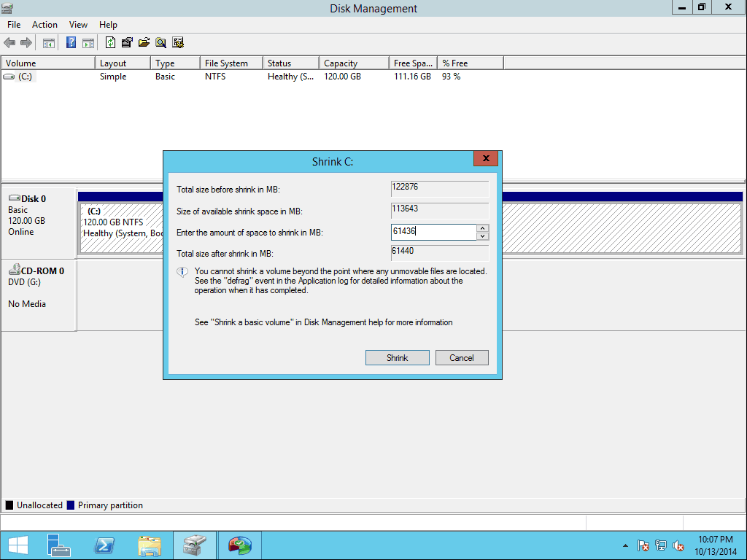This screenshot has width=747, height=560.
Task: Click the 'NTFS' file system cell
Action: tap(215, 76)
